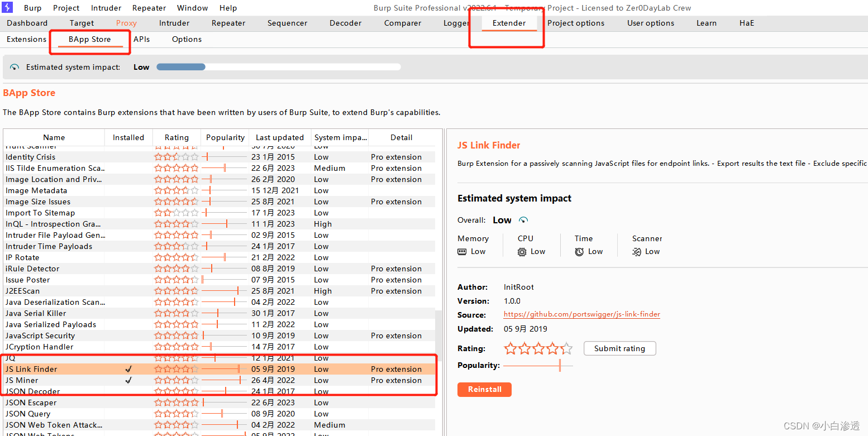
Task: Switch to the Repeater tab
Action: tap(228, 23)
